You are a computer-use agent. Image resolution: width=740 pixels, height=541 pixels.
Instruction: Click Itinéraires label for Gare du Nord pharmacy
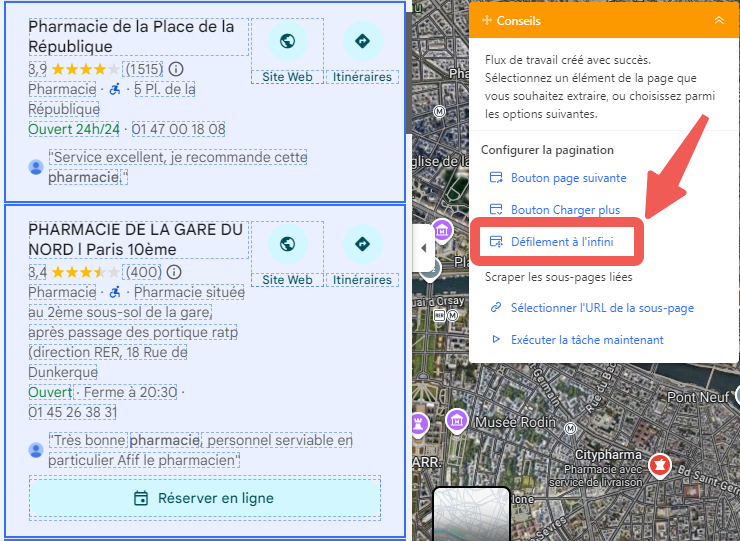pyautogui.click(x=362, y=279)
